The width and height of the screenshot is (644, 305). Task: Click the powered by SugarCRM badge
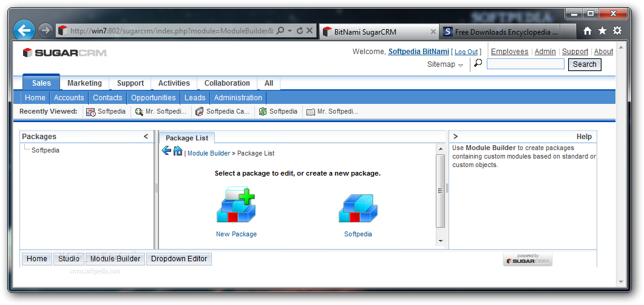[528, 259]
